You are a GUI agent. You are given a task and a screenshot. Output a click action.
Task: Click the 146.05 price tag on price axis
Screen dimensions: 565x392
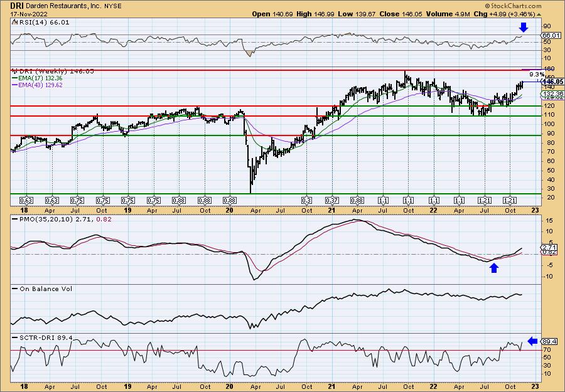pos(552,82)
